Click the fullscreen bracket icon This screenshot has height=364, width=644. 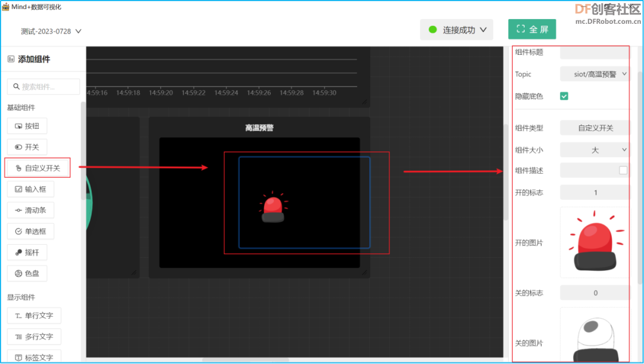521,29
